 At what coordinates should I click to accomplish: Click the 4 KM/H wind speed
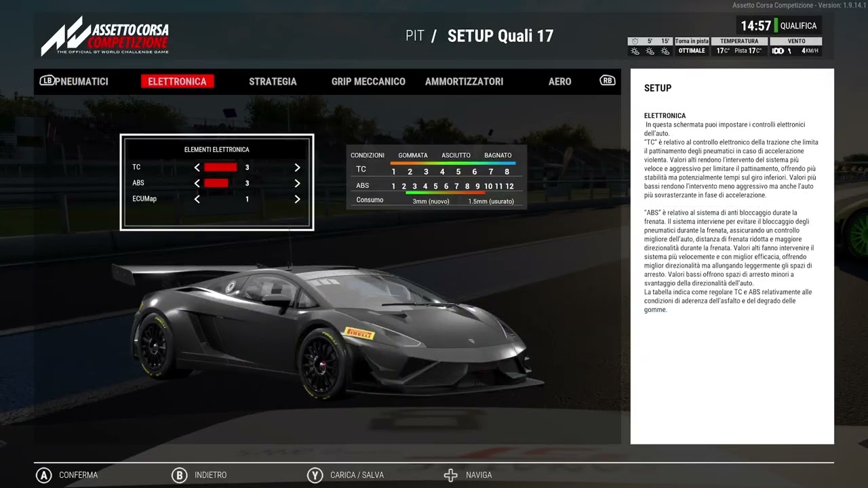810,51
